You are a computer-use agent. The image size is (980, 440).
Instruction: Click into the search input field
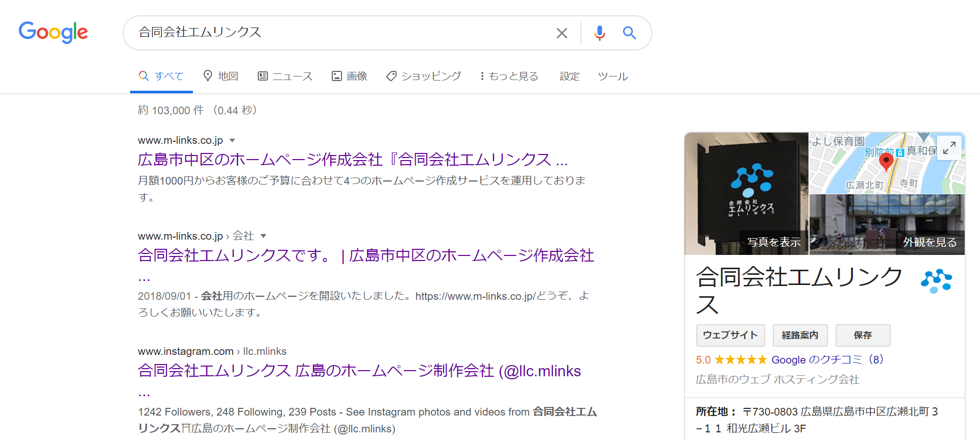tap(342, 33)
